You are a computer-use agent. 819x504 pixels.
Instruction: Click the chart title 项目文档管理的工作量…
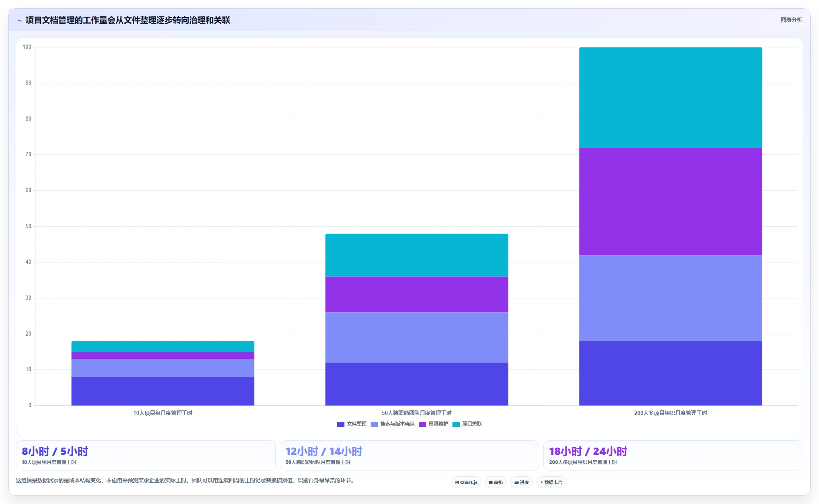point(128,20)
